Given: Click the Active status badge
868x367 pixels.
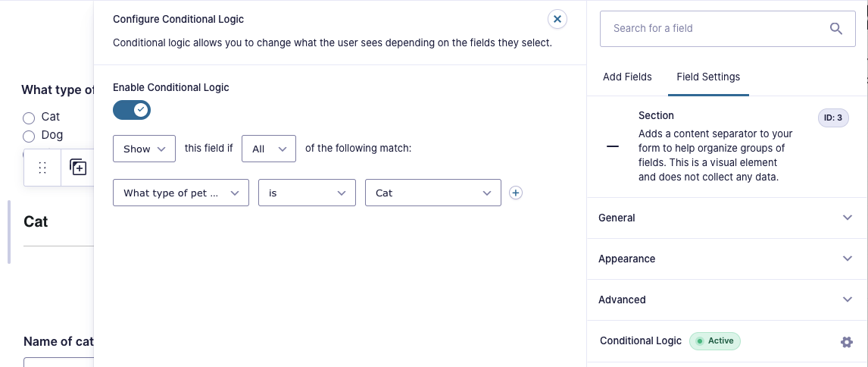Looking at the screenshot, I should pyautogui.click(x=715, y=341).
